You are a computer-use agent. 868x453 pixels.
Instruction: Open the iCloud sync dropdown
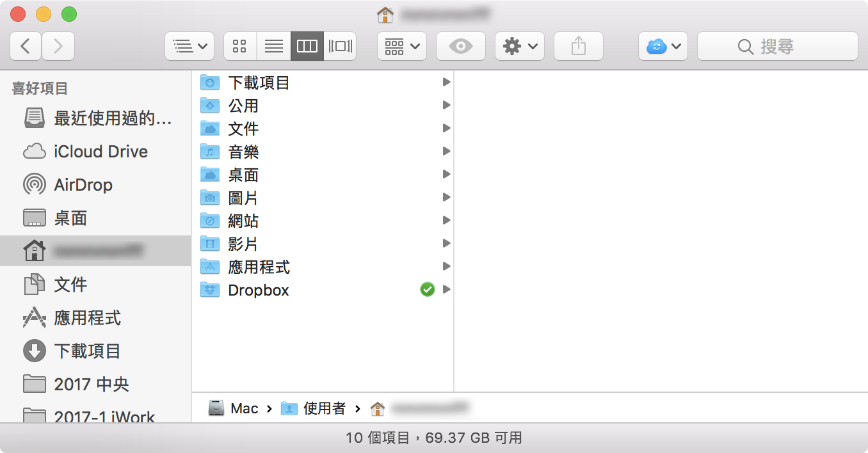click(663, 46)
